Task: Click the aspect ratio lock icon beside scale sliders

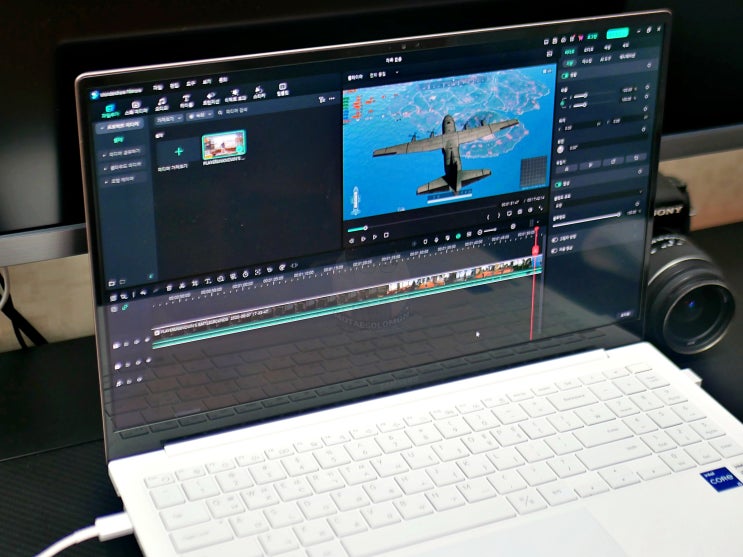Action: pyautogui.click(x=563, y=101)
